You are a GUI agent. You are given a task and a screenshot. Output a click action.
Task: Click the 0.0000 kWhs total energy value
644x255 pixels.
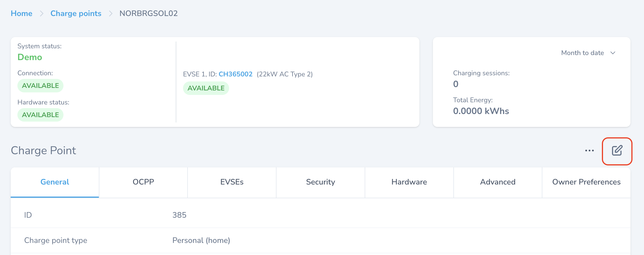(x=481, y=111)
